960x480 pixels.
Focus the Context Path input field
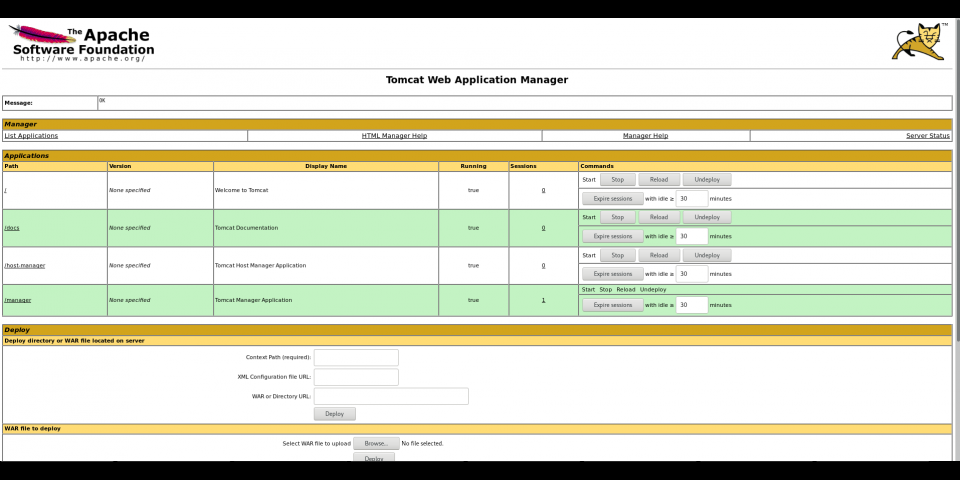[x=356, y=357]
